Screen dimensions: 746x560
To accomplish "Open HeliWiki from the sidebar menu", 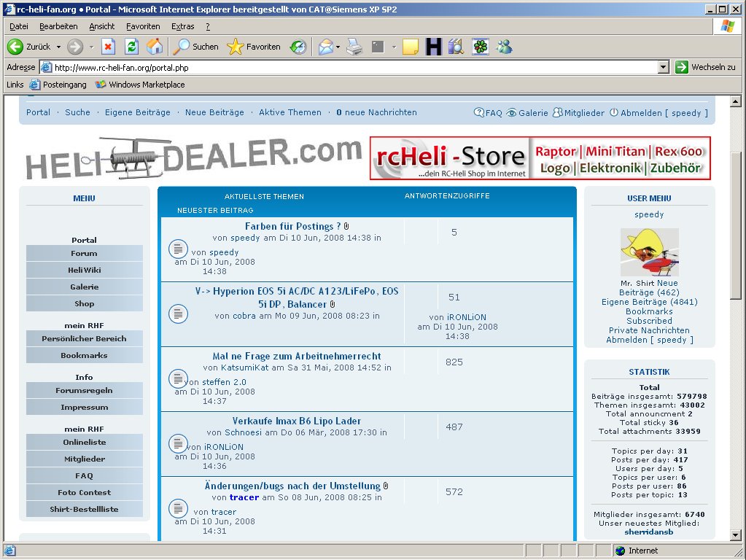I will pos(84,271).
